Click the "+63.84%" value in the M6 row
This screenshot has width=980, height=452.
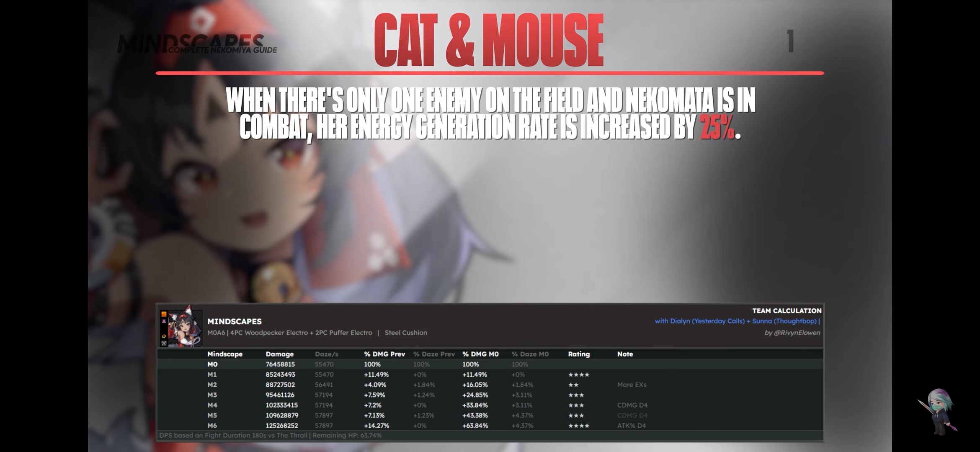(475, 426)
